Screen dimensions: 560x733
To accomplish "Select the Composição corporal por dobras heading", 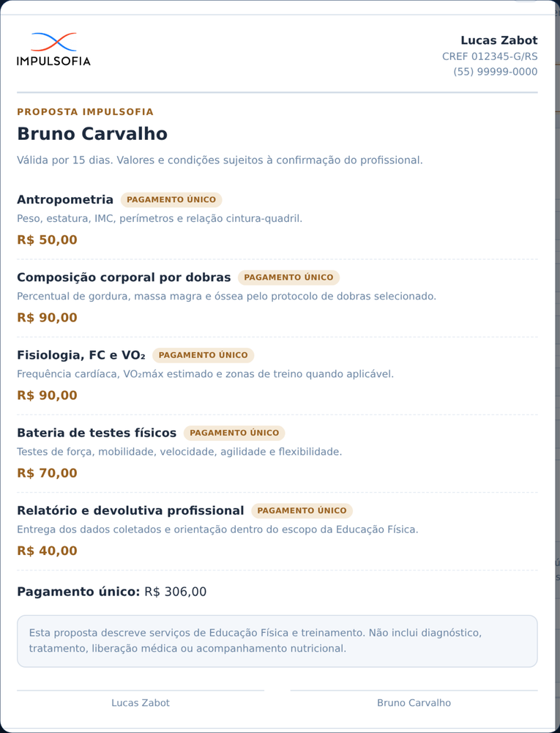I will pyautogui.click(x=124, y=278).
